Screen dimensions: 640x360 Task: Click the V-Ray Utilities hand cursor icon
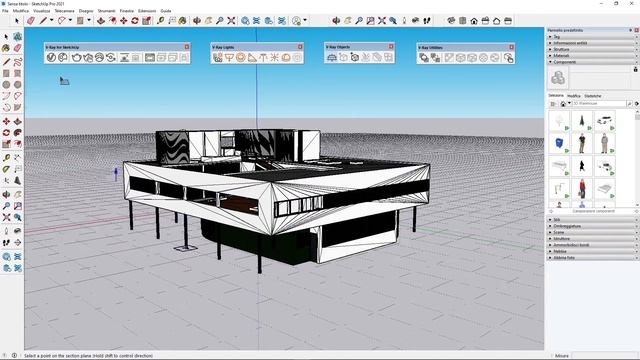[x=508, y=58]
